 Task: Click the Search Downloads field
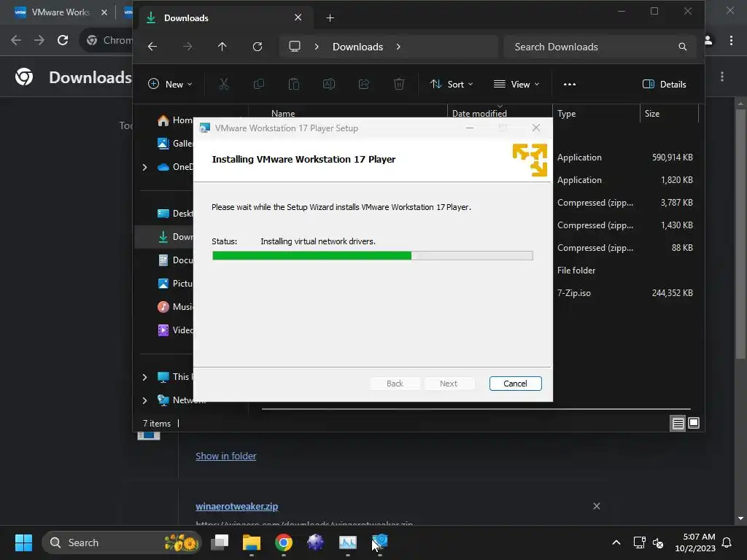coord(600,47)
